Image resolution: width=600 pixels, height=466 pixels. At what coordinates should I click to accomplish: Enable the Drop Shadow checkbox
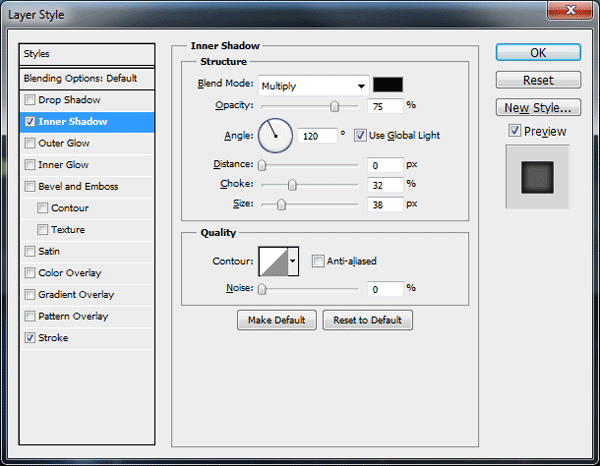(x=30, y=100)
